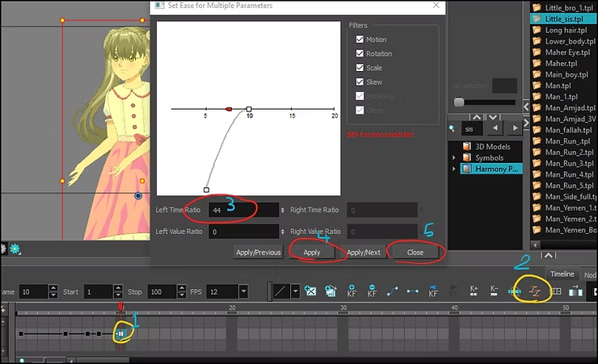
Task: Click the red ease handle on curve axis
Action: 229,109
